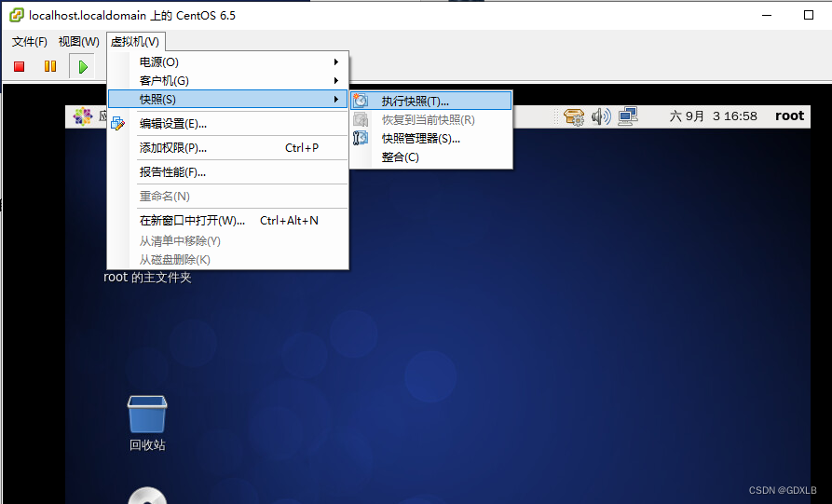This screenshot has width=832, height=504.
Task: Maximize the VMware console window
Action: point(808,15)
